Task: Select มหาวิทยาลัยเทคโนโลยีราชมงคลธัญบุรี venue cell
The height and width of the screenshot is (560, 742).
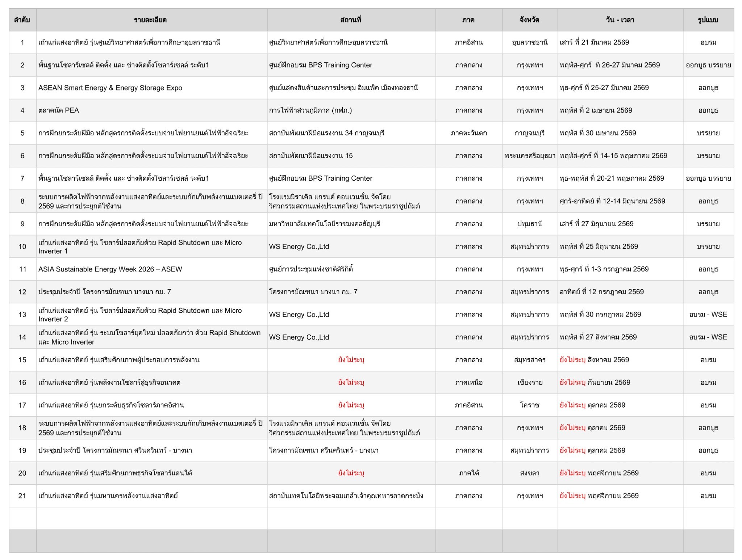Action: (x=351, y=224)
